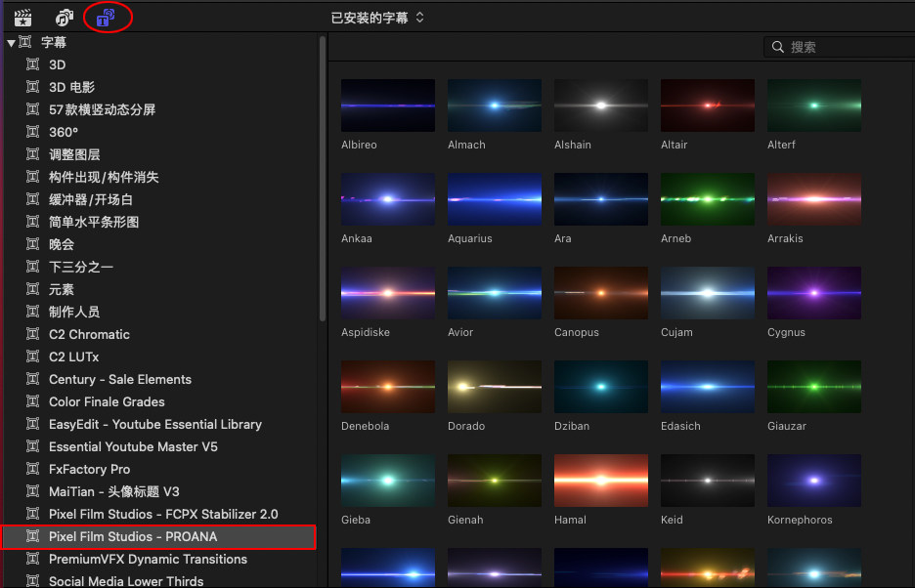
Task: Choose the Arneb flare thumbnail
Action: 707,199
